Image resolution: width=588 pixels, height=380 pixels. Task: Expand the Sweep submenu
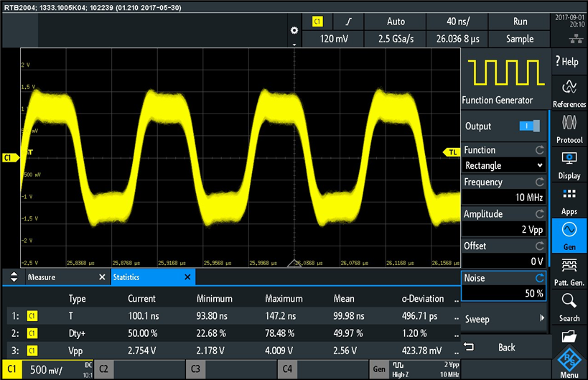(x=503, y=319)
